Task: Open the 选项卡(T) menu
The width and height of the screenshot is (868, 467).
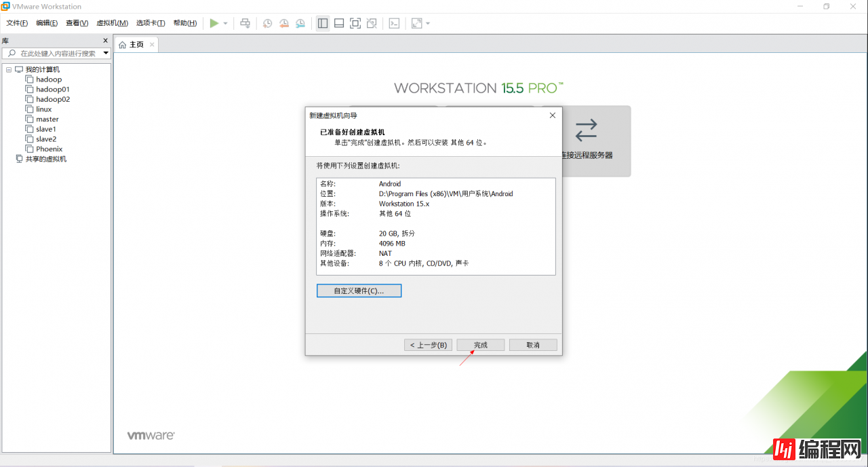Action: pyautogui.click(x=151, y=23)
